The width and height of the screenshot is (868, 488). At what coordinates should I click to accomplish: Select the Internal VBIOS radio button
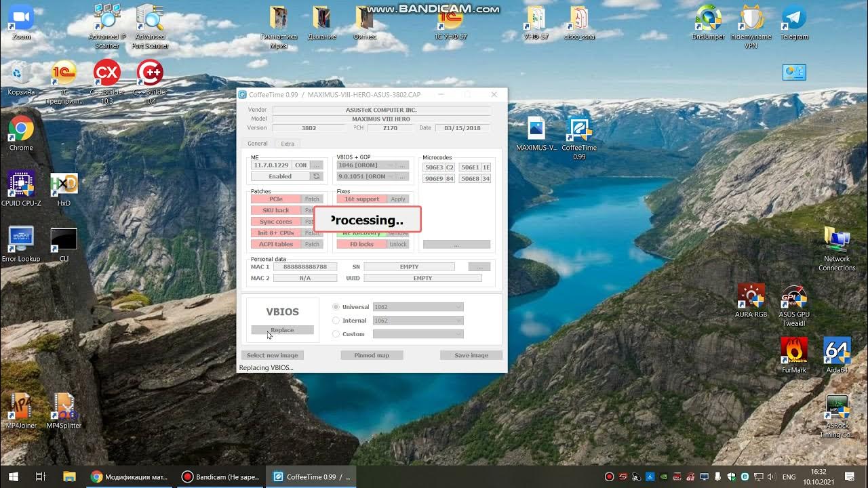pyautogui.click(x=336, y=321)
